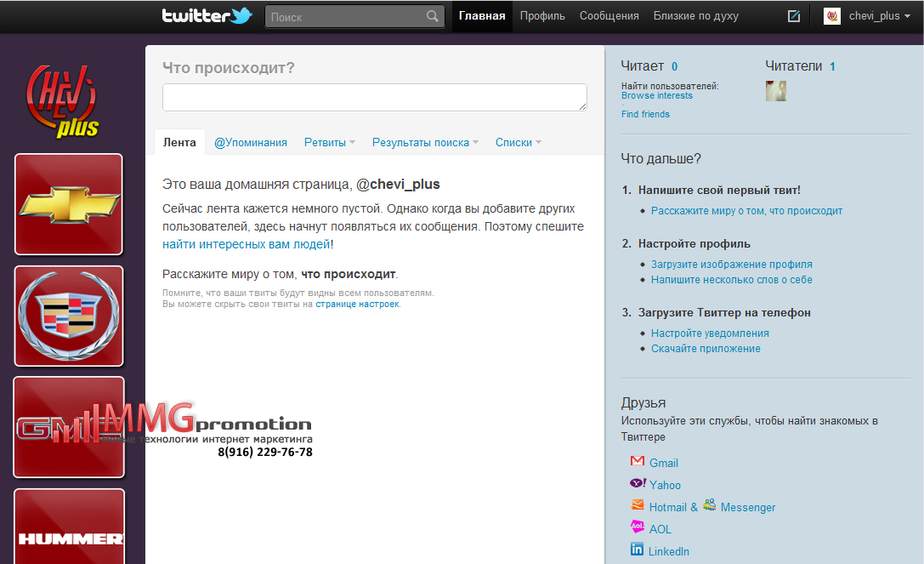The height and width of the screenshot is (564, 924).
Task: Click the Читает 0 following count
Action: pos(649,66)
